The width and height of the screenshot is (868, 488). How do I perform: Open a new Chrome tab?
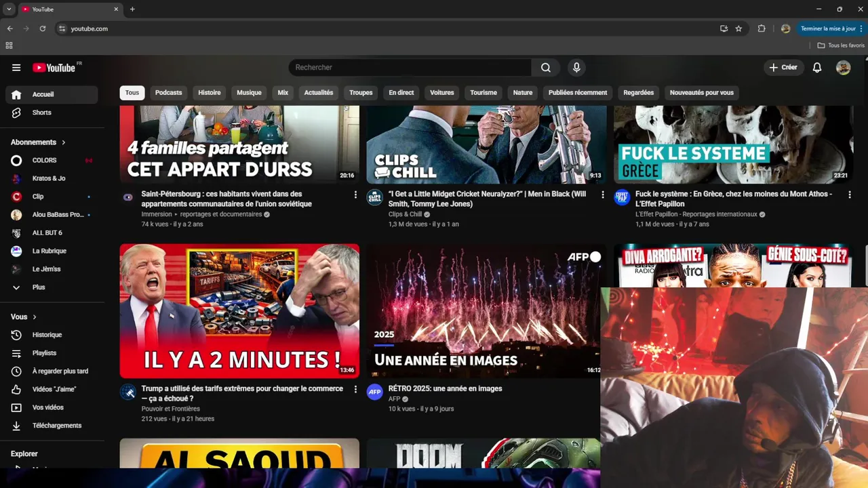point(132,9)
